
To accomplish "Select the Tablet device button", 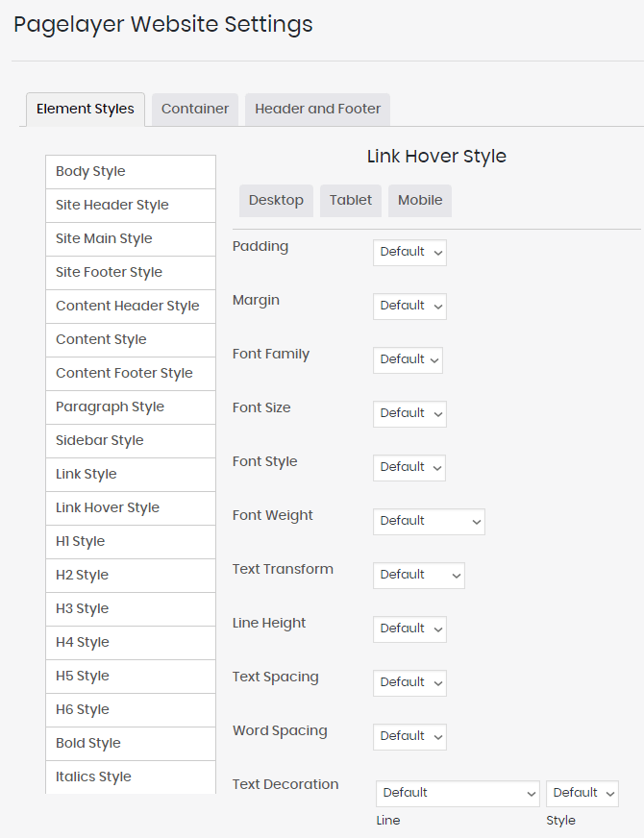I will click(x=351, y=200).
